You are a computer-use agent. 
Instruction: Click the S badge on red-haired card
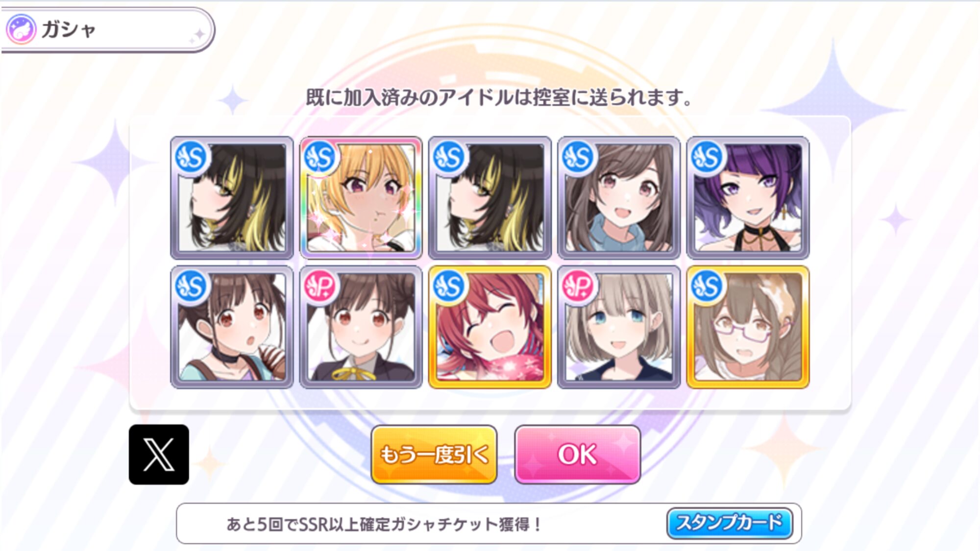point(449,287)
